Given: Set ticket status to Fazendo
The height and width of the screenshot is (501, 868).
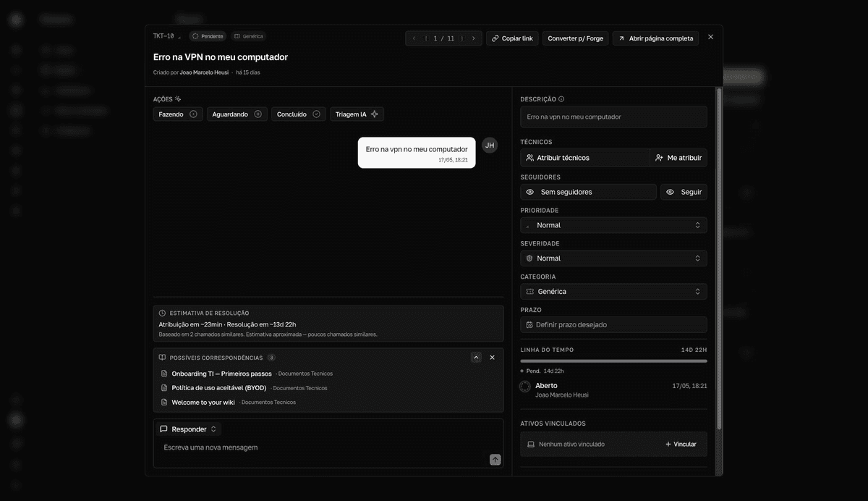Looking at the screenshot, I should [x=178, y=114].
